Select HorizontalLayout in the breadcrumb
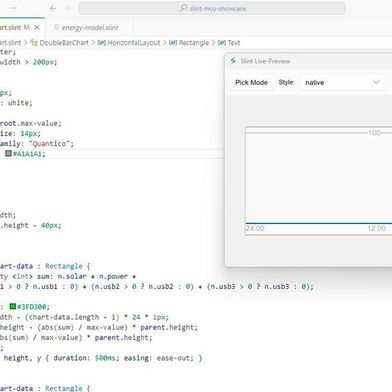This screenshot has width=392, height=392. pyautogui.click(x=133, y=43)
